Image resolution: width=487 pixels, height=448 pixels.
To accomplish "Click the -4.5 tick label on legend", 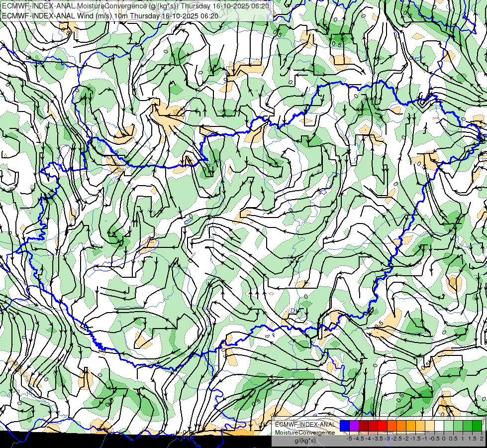I will pyautogui.click(x=359, y=439).
